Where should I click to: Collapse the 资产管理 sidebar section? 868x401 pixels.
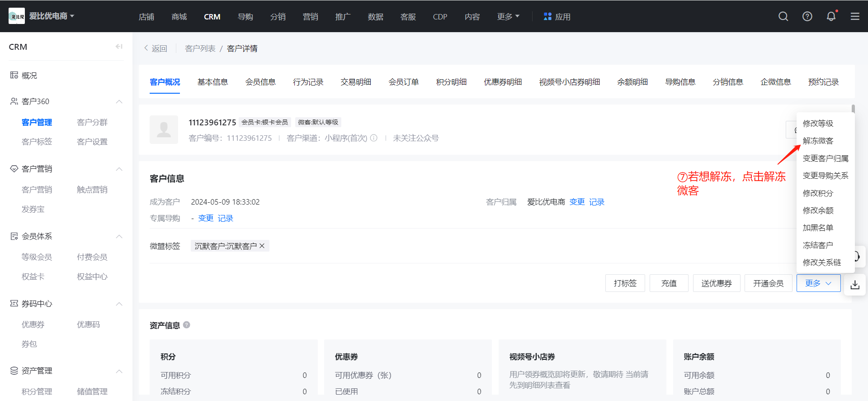(119, 371)
